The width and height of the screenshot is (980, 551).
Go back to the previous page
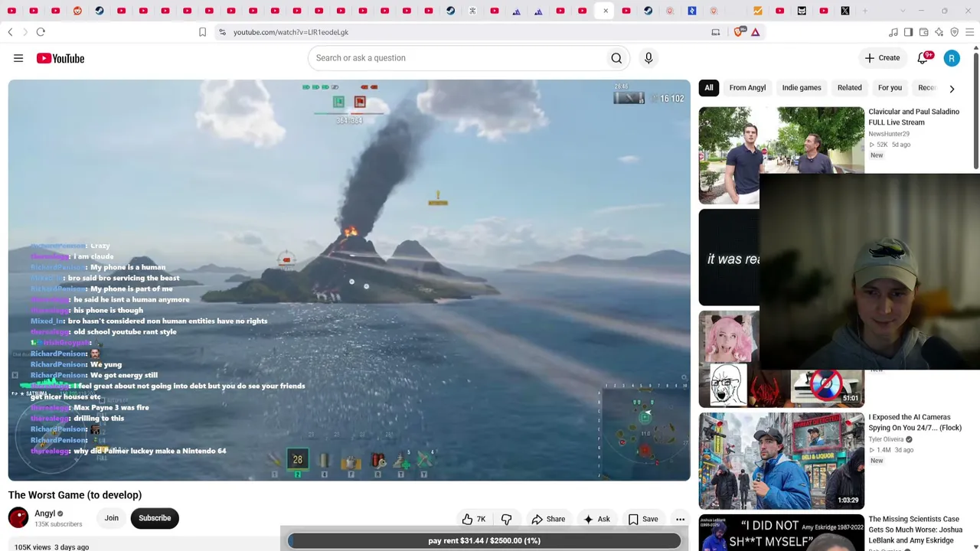10,32
